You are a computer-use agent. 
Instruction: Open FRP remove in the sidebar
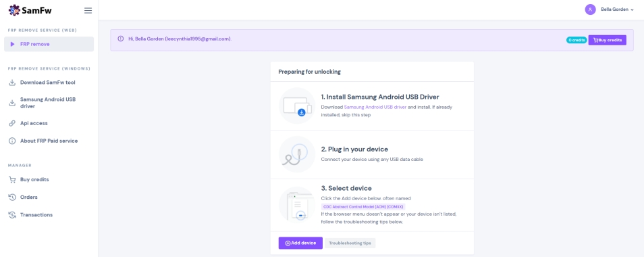49,44
